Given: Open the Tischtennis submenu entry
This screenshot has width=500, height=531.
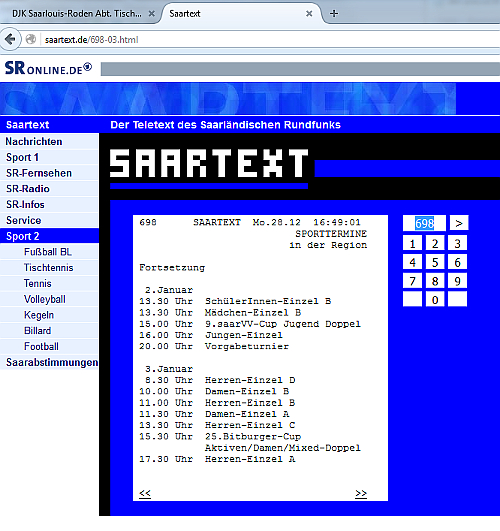Looking at the screenshot, I should click(49, 268).
